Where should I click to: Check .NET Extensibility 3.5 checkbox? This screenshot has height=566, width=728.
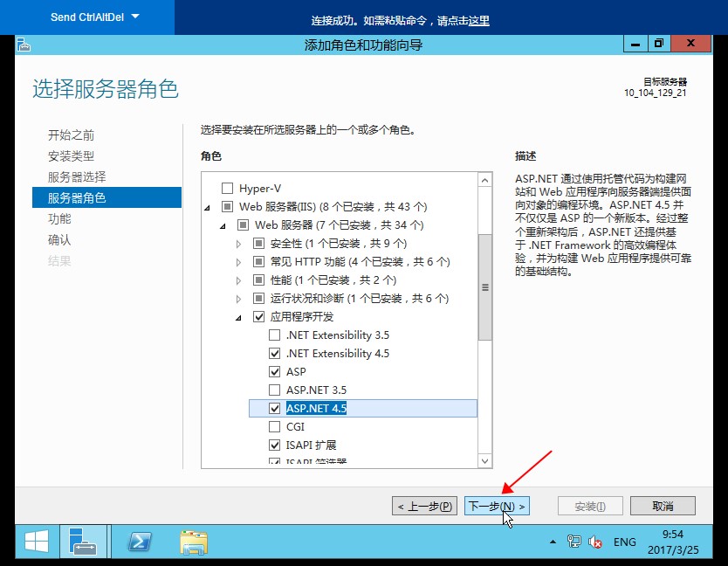point(274,335)
